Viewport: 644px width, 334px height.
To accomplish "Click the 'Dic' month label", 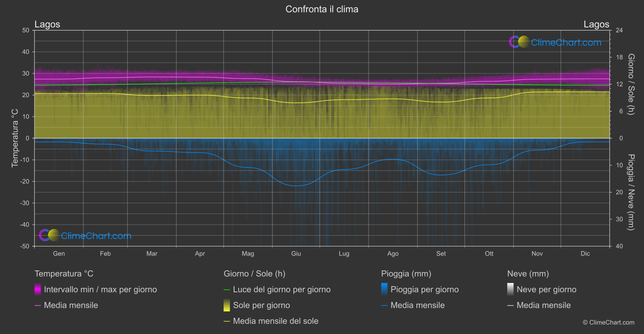I will coord(585,253).
